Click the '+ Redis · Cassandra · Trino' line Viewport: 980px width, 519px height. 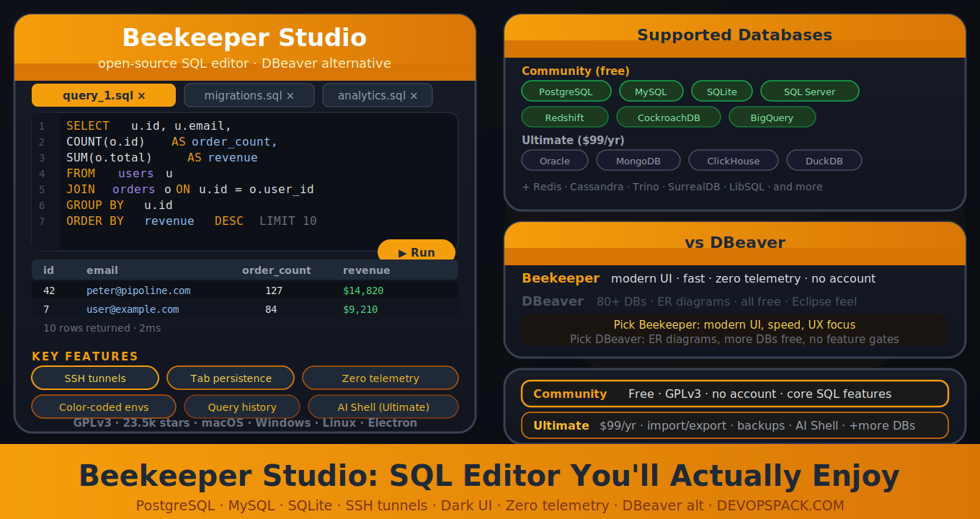click(x=672, y=187)
